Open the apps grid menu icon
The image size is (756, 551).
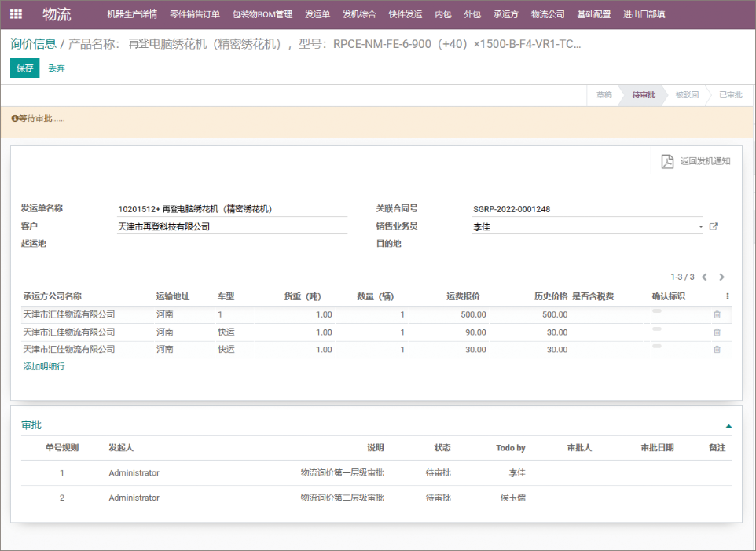pyautogui.click(x=16, y=14)
